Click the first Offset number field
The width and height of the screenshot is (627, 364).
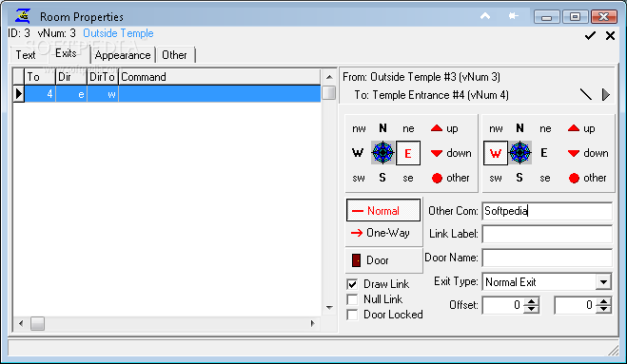503,305
